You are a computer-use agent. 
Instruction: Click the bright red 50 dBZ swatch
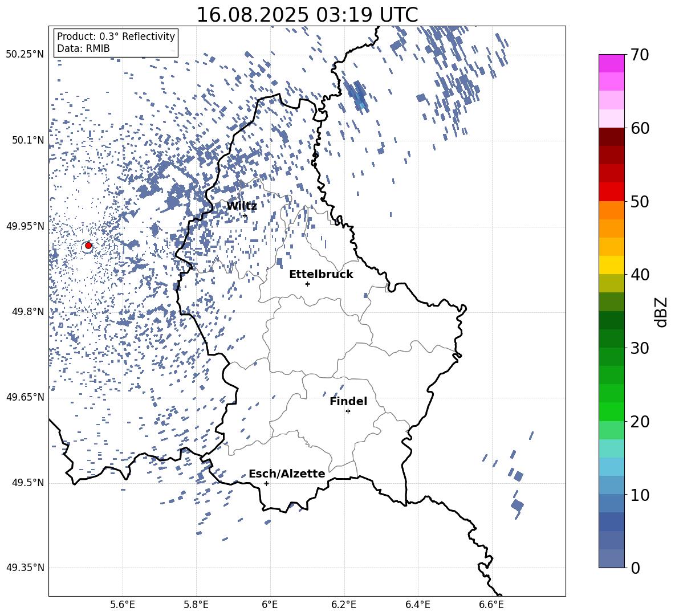tap(612, 192)
